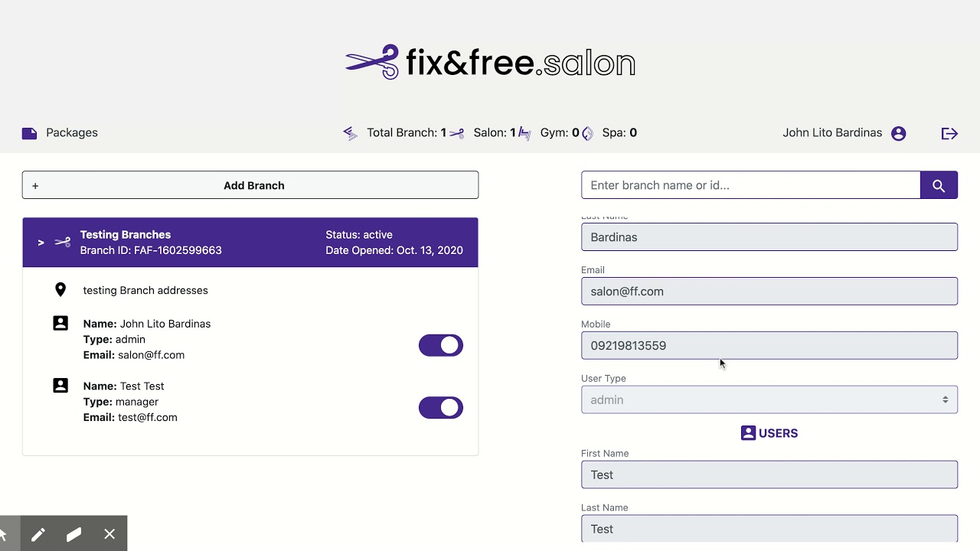
Task: Click the scissors logo icon at top
Action: 372,62
